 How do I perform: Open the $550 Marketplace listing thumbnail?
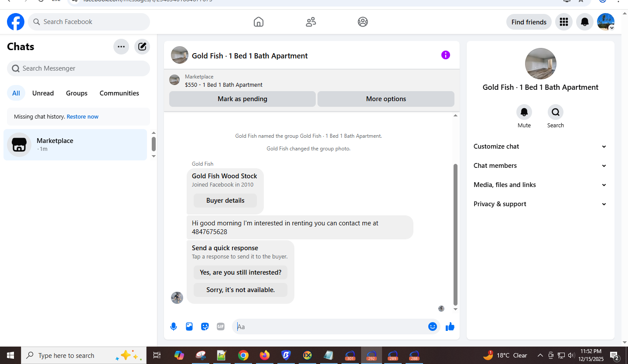click(x=174, y=80)
